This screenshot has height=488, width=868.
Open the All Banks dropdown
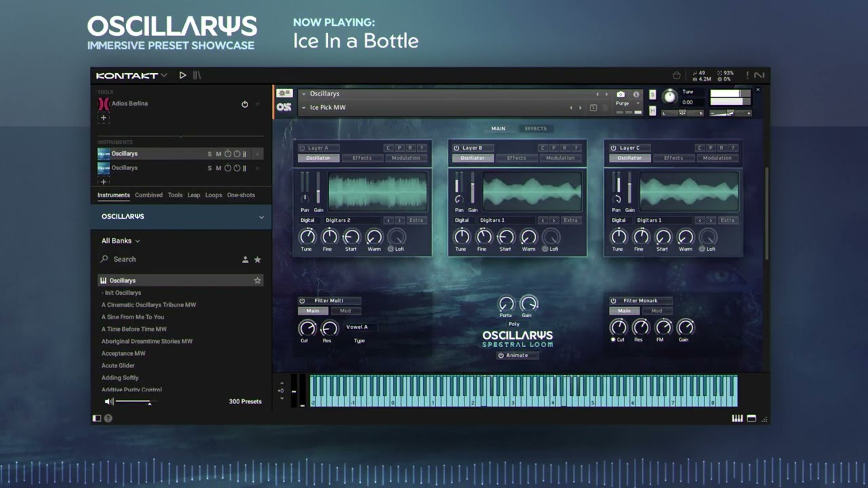tap(121, 241)
